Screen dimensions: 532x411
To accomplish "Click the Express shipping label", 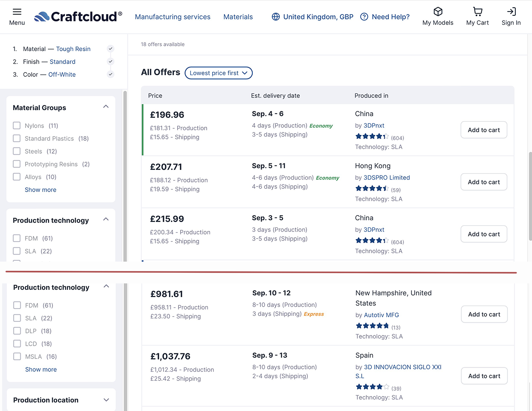I will [x=314, y=314].
